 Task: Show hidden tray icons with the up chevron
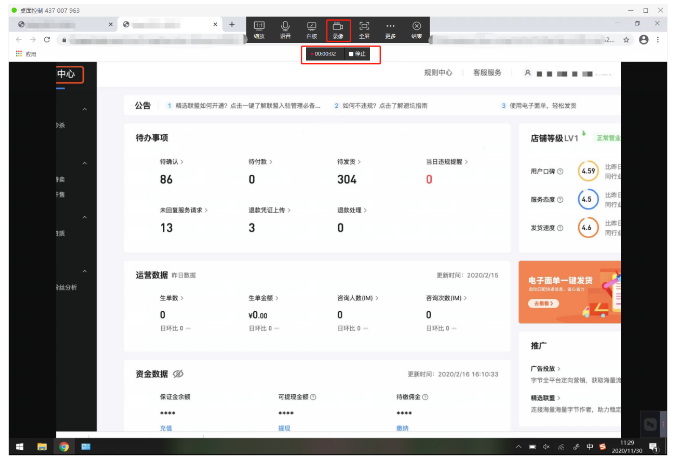(518, 447)
